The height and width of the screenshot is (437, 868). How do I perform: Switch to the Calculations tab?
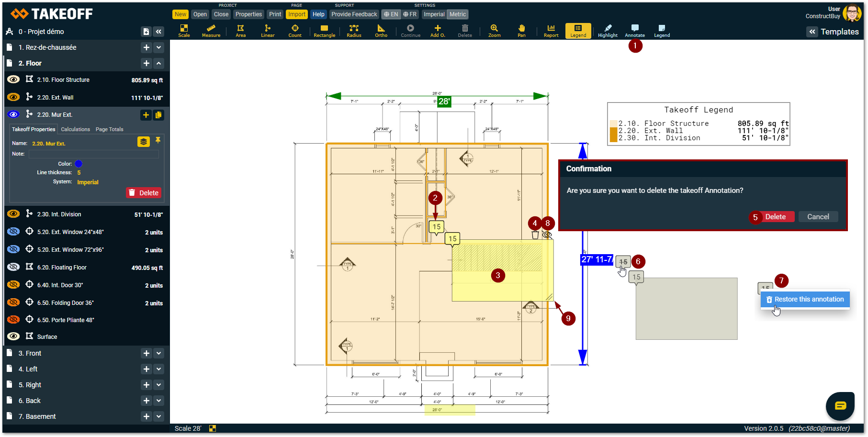pos(75,129)
